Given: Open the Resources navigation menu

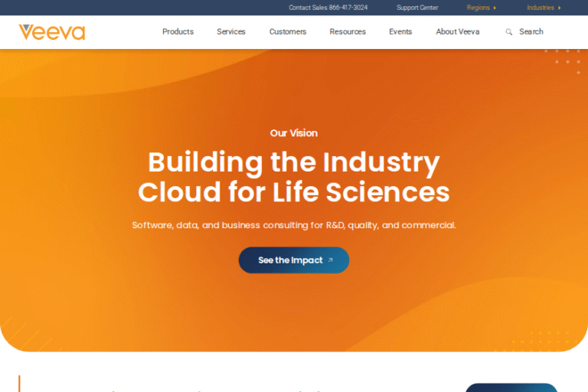Looking at the screenshot, I should (348, 31).
